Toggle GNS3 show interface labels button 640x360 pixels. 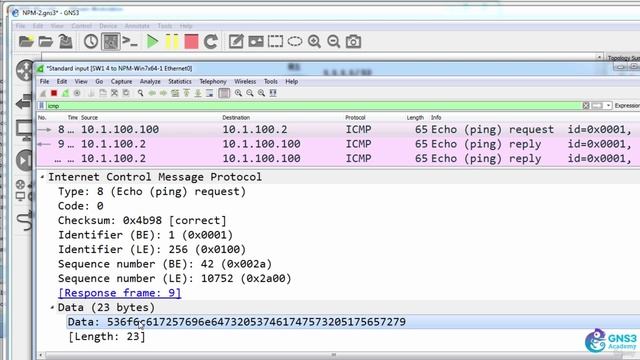click(x=111, y=42)
